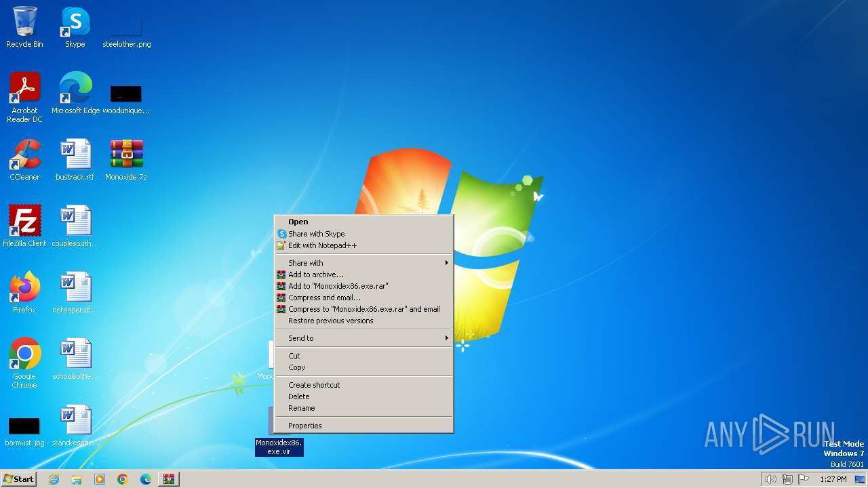Open Windows Explorer from the taskbar
This screenshot has width=868, height=488.
(77, 479)
